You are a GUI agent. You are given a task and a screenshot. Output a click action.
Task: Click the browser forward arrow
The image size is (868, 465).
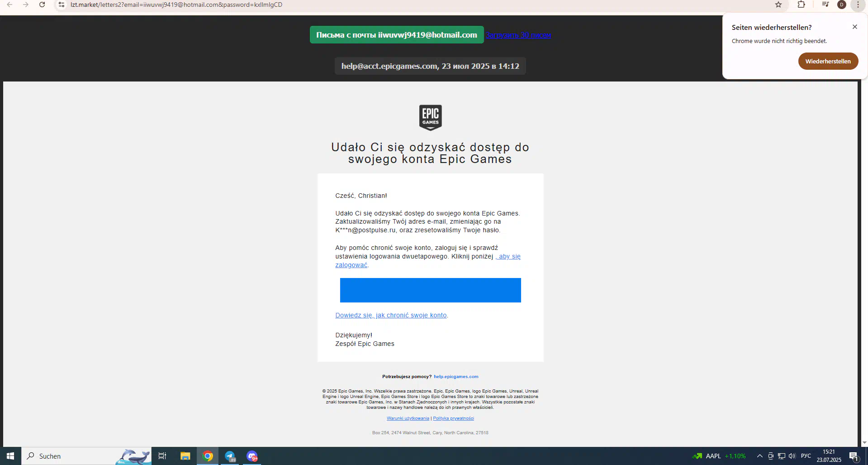coord(26,5)
